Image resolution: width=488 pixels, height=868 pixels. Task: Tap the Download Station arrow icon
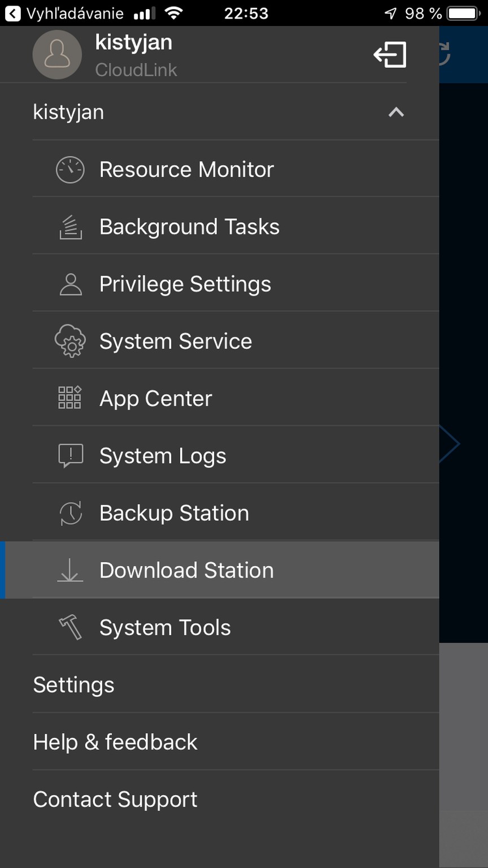click(x=70, y=570)
